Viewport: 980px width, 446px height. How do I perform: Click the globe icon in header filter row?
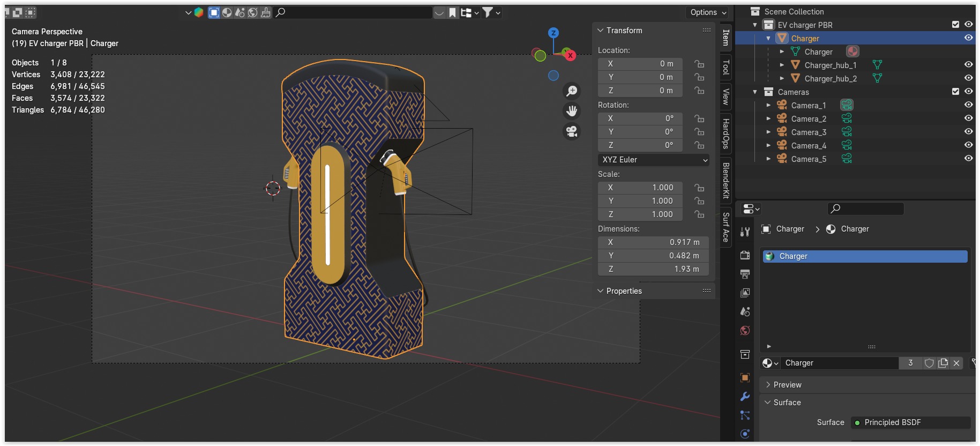253,12
